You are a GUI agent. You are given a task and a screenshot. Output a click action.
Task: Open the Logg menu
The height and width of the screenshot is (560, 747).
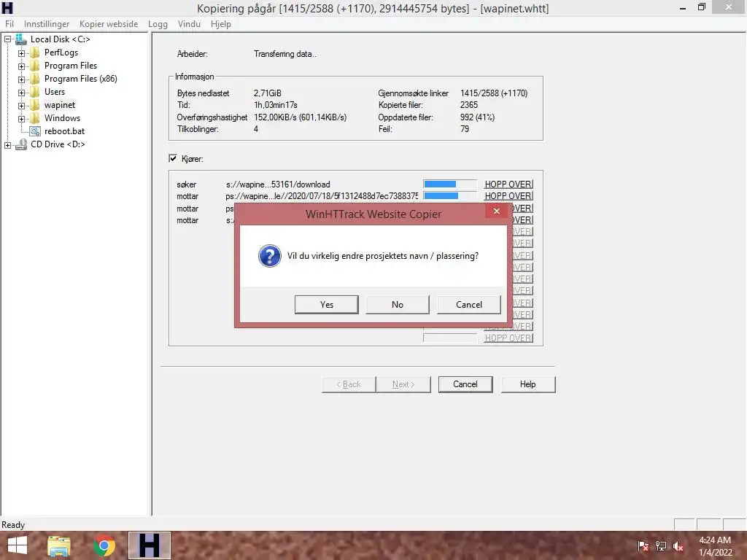tap(158, 24)
